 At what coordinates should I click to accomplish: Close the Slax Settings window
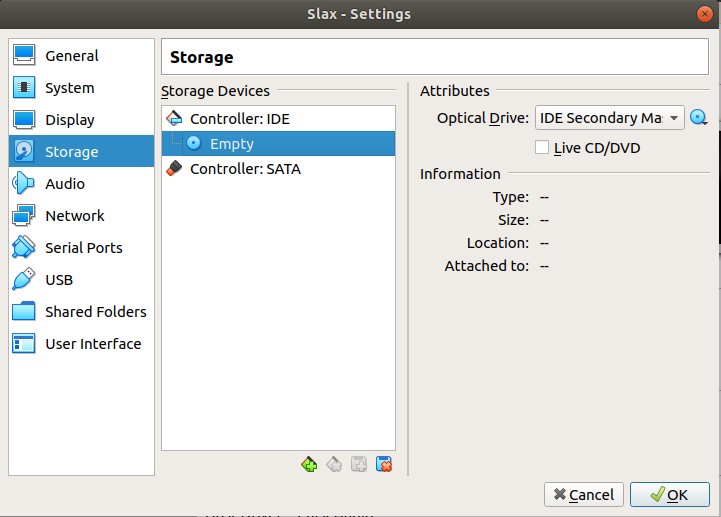pyautogui.click(x=704, y=14)
